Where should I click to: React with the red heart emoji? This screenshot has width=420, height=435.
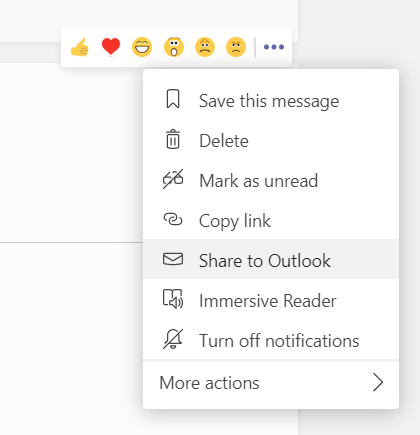pos(111,47)
